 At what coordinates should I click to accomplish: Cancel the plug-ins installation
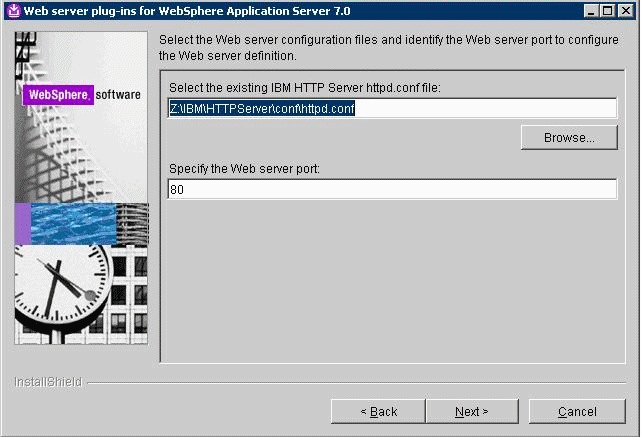tap(577, 411)
